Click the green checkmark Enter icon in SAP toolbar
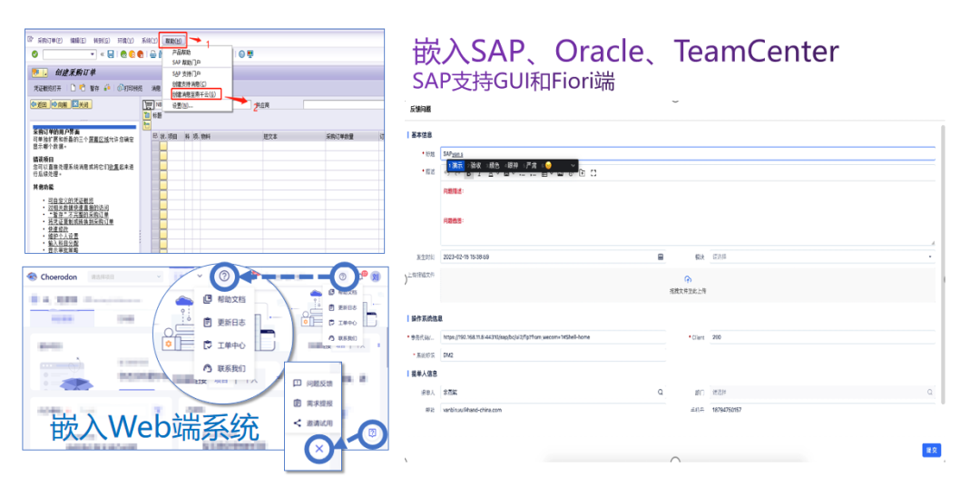 click(34, 54)
